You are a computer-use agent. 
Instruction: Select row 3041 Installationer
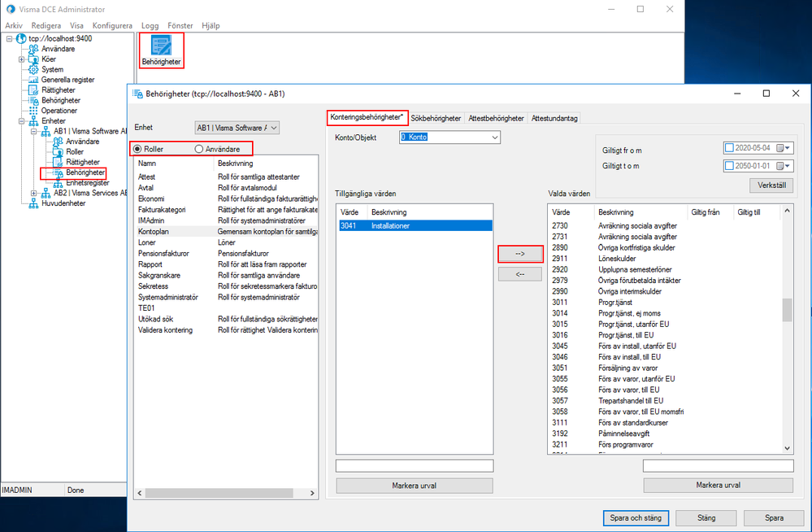415,225
